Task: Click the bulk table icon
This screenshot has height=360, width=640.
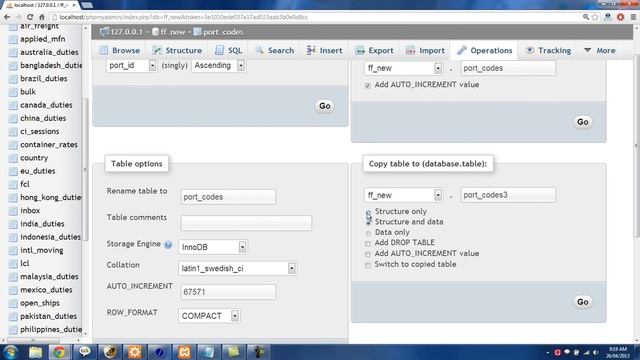Action: coord(13,92)
